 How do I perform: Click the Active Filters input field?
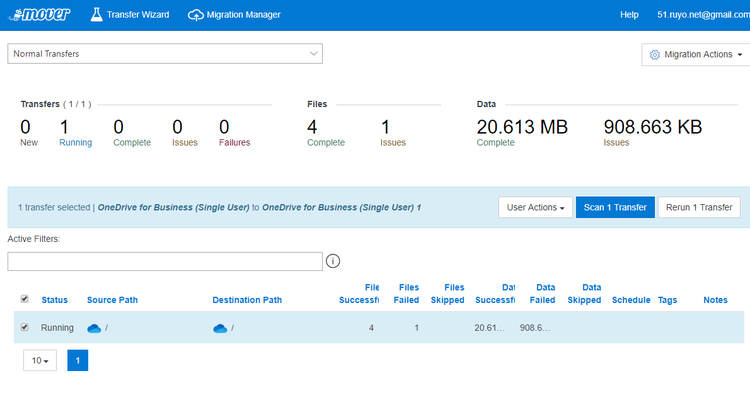click(165, 262)
